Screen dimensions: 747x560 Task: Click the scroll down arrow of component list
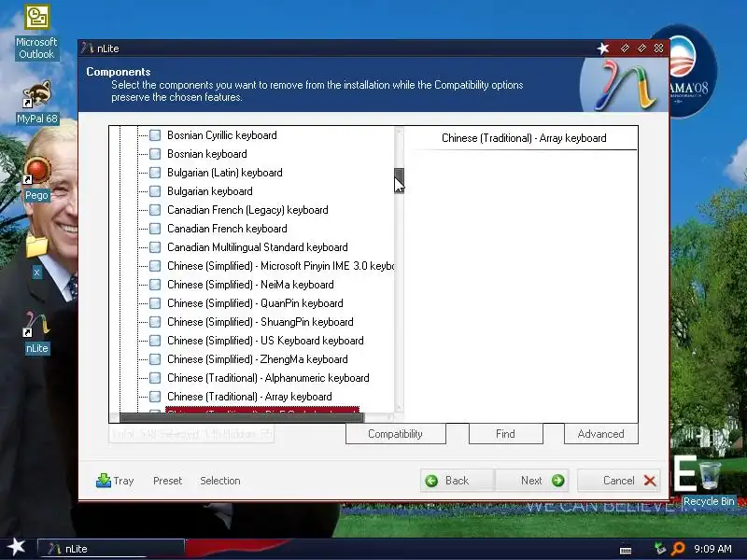[400, 408]
